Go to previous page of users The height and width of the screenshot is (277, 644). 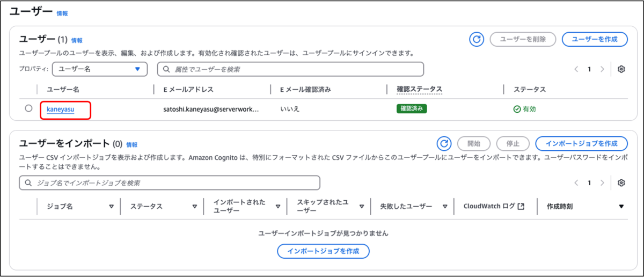click(576, 69)
